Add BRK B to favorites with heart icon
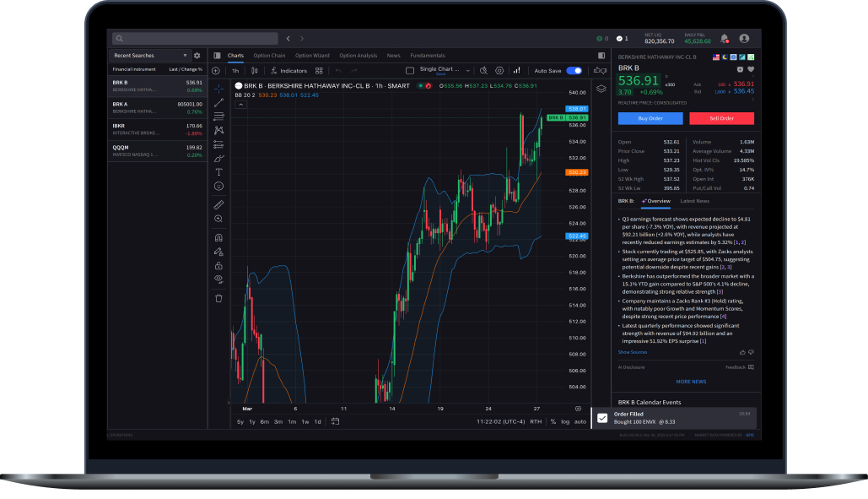 [x=751, y=69]
